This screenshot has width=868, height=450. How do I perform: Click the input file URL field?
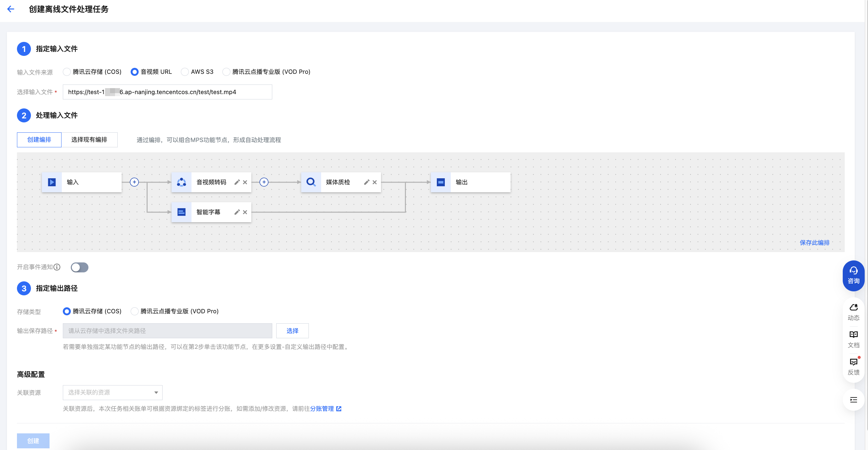[x=167, y=92]
